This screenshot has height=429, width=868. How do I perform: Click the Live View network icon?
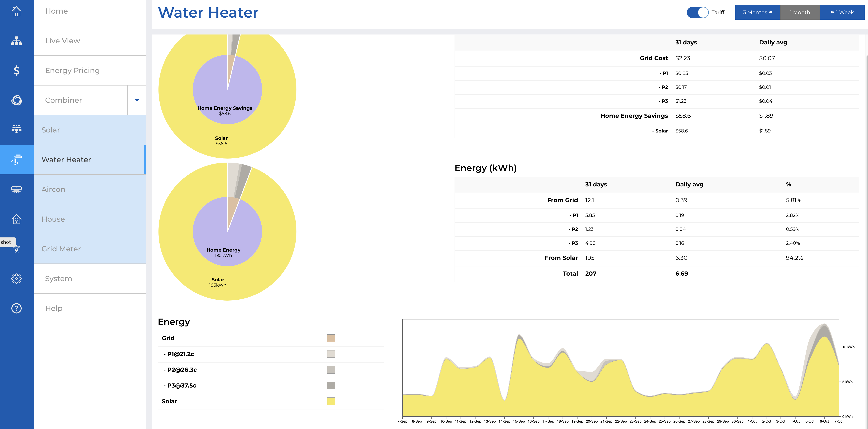17,41
